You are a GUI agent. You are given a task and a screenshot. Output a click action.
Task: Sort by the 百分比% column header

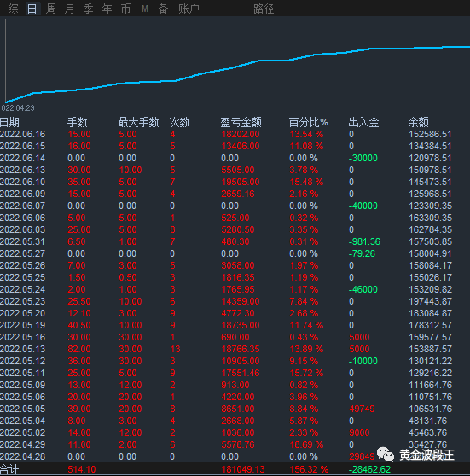[309, 122]
